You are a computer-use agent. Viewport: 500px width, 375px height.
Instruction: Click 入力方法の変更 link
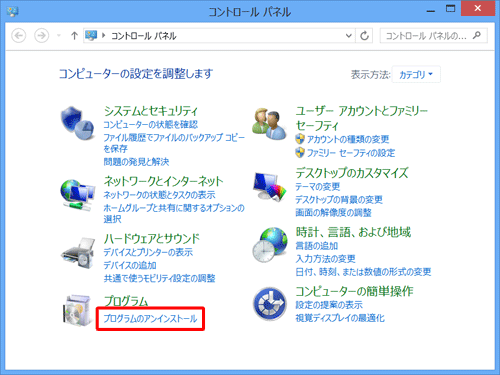[325, 259]
